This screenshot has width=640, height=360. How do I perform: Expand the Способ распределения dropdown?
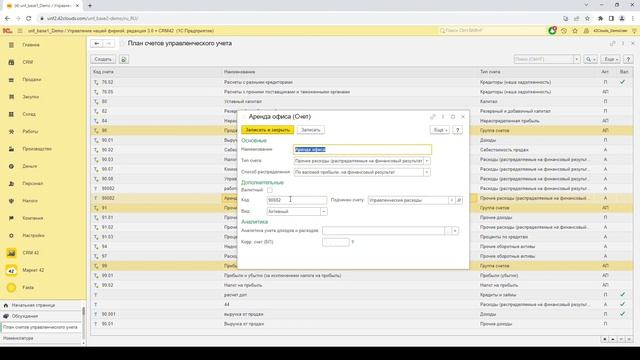point(427,172)
